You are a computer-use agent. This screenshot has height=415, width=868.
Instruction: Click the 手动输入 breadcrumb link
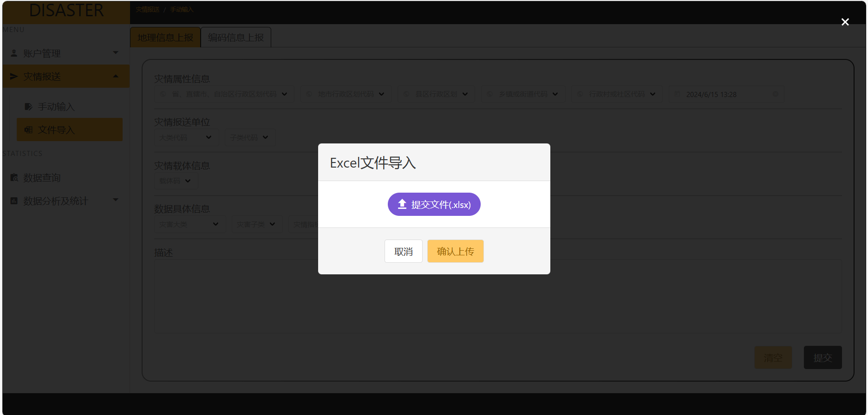182,9
